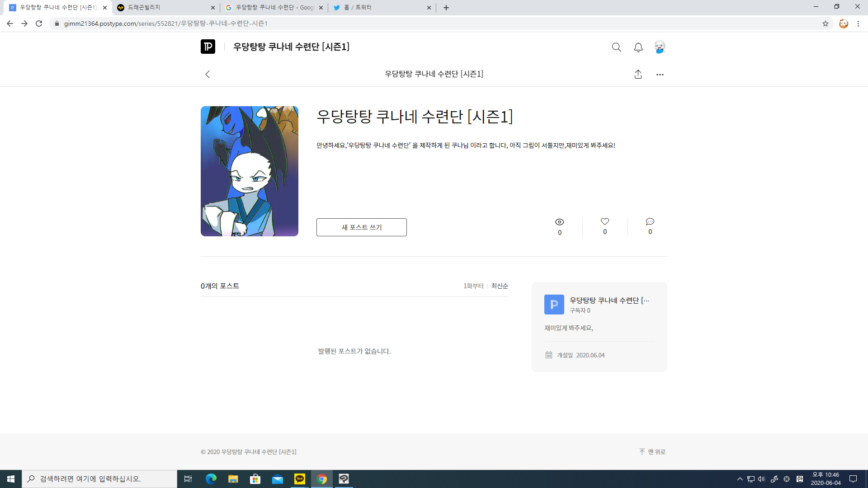Click the heart likes icon
This screenshot has width=868, height=488.
[605, 221]
